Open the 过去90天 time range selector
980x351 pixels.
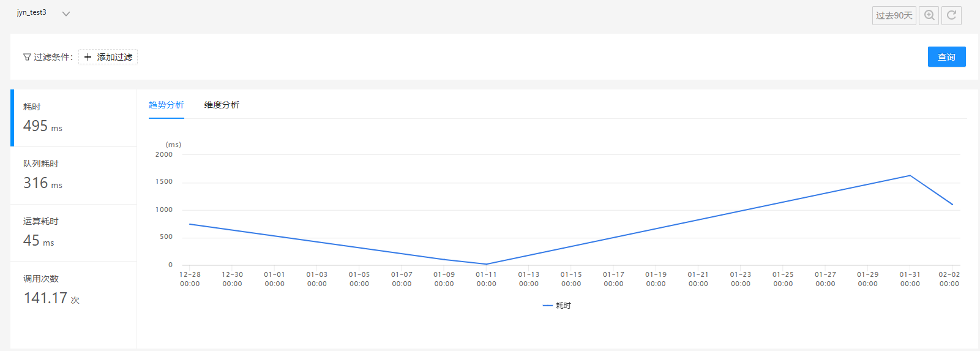tap(894, 15)
